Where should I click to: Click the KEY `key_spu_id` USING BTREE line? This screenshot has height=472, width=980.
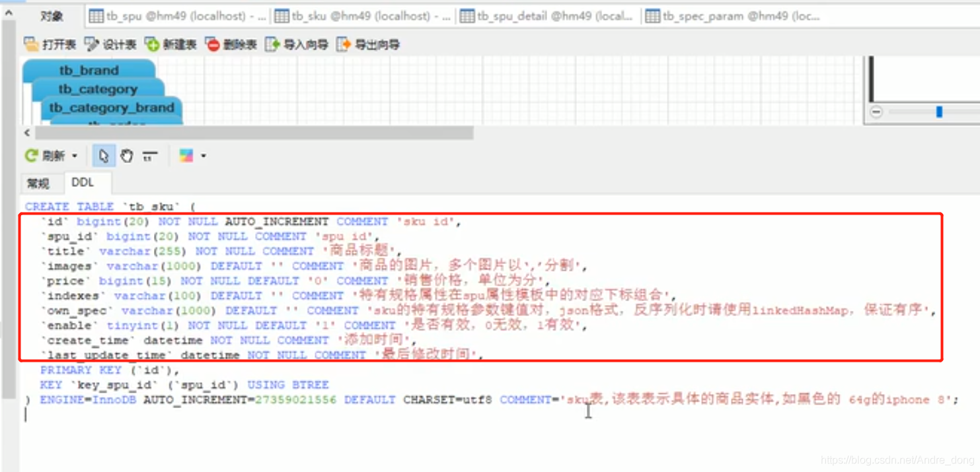point(184,385)
